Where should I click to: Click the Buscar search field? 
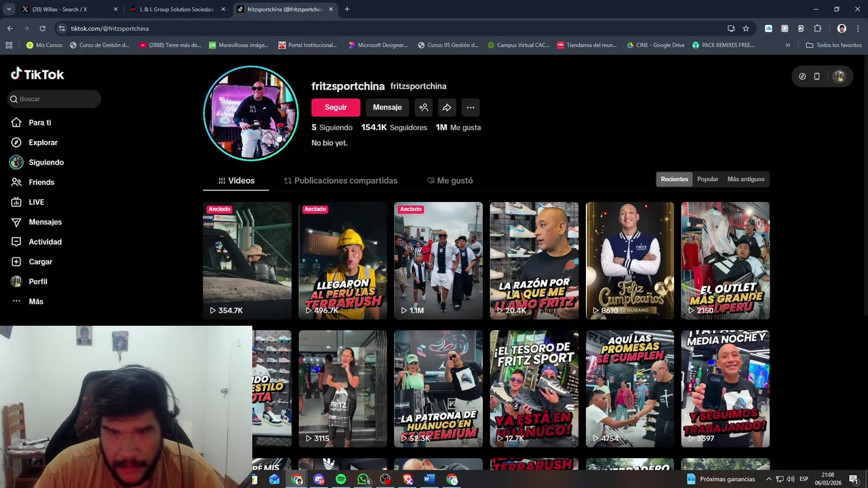[54, 99]
